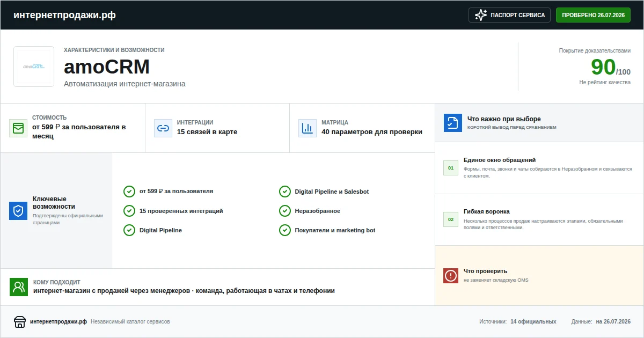Click the red warning icon beside Что проверить
This screenshot has width=644, height=338.
tap(451, 276)
